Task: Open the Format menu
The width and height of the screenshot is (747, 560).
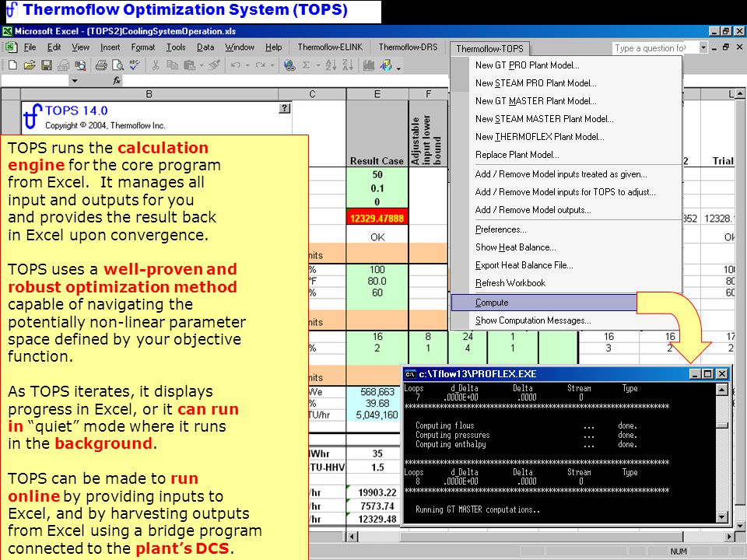Action: click(143, 47)
